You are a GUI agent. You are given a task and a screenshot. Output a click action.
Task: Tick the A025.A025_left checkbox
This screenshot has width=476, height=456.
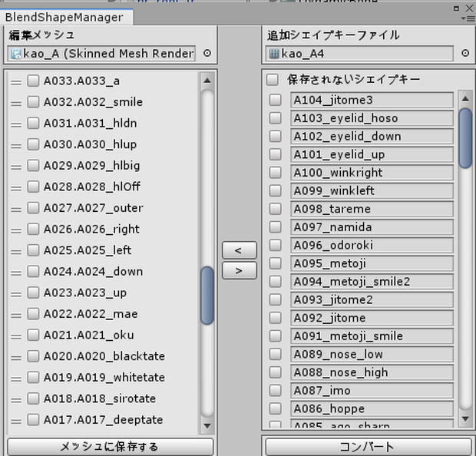click(x=33, y=250)
